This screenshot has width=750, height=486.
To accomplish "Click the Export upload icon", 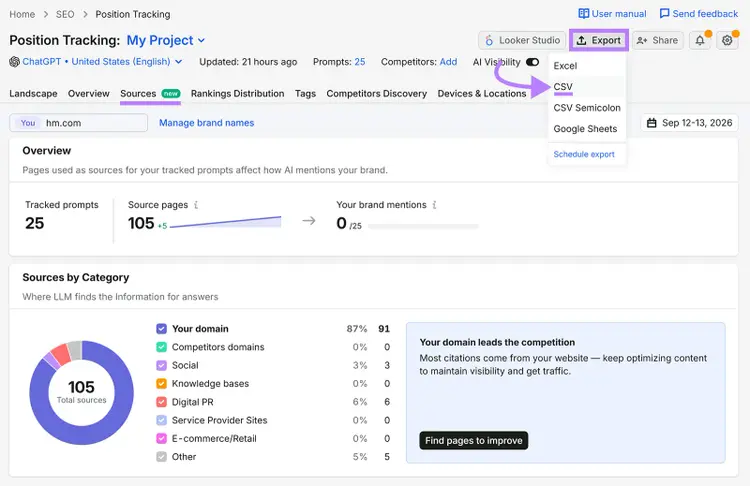I will (581, 41).
